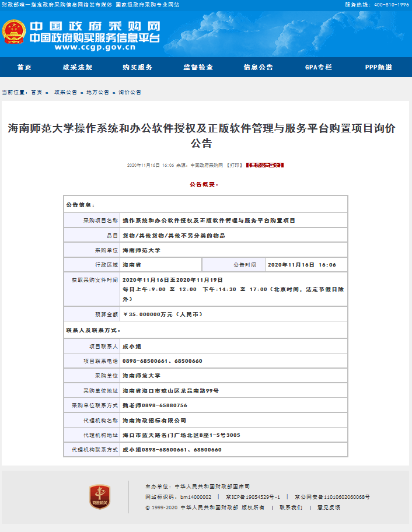412x532 pixels.
Task: Click the 联系人及联系方式 section header
Action: [93, 330]
